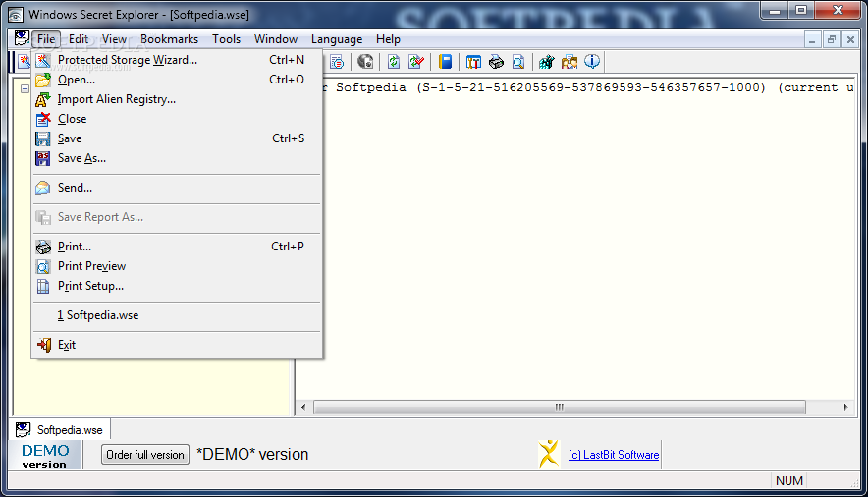Choose Open... from the File menu
The height and width of the screenshot is (497, 868).
pos(177,80)
